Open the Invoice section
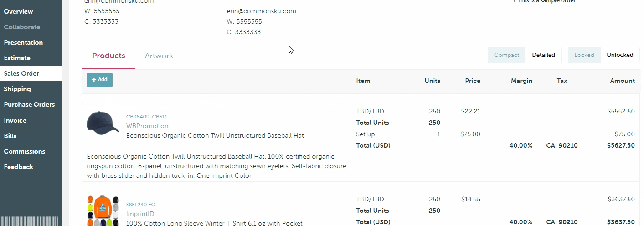 point(15,120)
